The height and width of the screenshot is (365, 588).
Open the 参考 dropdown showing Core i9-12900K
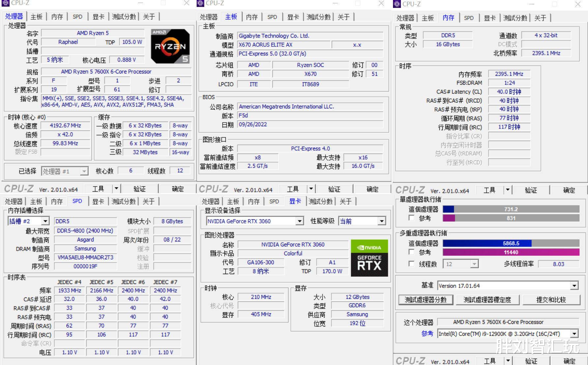pos(574,333)
